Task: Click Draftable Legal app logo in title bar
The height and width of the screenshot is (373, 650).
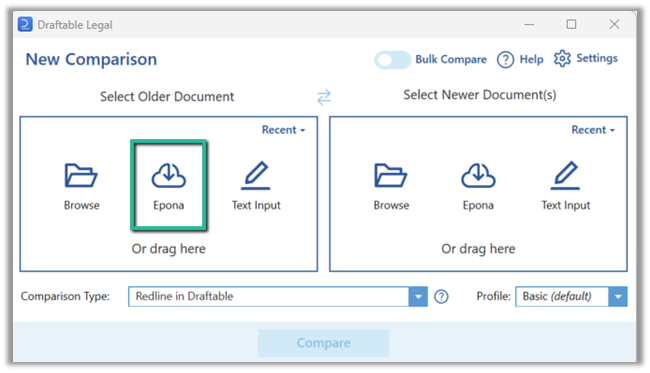Action: [25, 24]
